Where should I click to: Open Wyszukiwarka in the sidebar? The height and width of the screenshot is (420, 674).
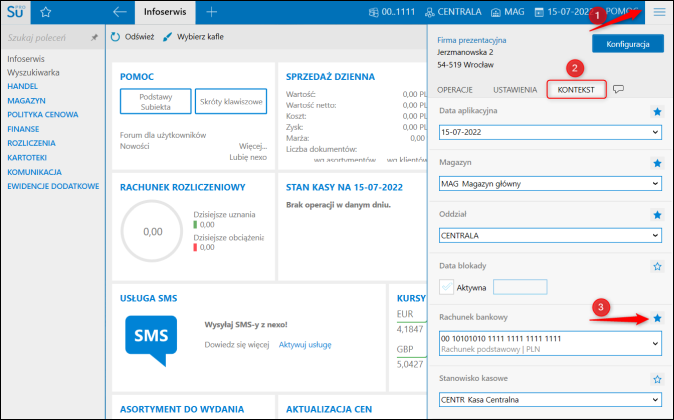coord(33,73)
